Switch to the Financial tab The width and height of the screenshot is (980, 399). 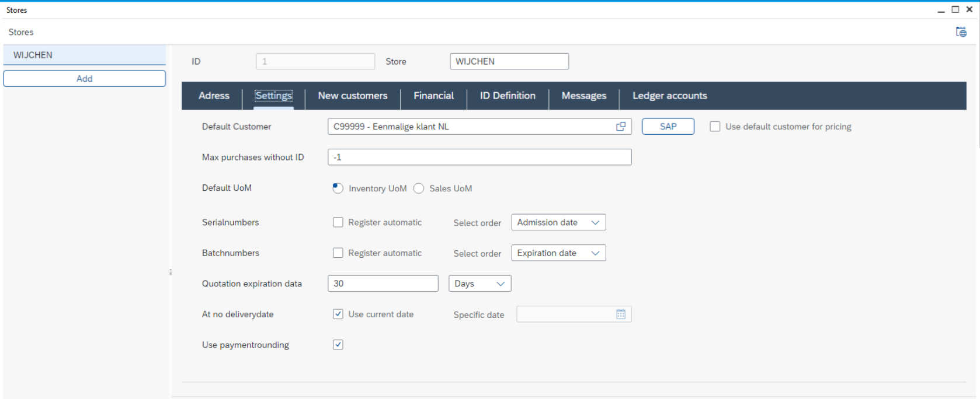point(433,96)
